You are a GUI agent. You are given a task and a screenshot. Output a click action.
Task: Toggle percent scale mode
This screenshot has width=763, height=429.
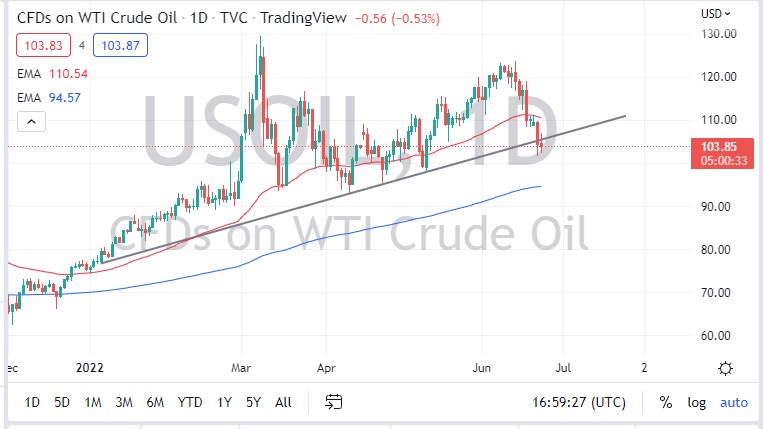(x=665, y=402)
